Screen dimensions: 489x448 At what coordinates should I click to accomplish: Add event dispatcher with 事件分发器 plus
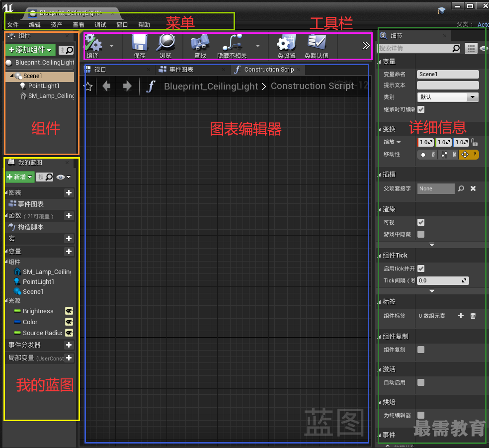pyautogui.click(x=69, y=345)
